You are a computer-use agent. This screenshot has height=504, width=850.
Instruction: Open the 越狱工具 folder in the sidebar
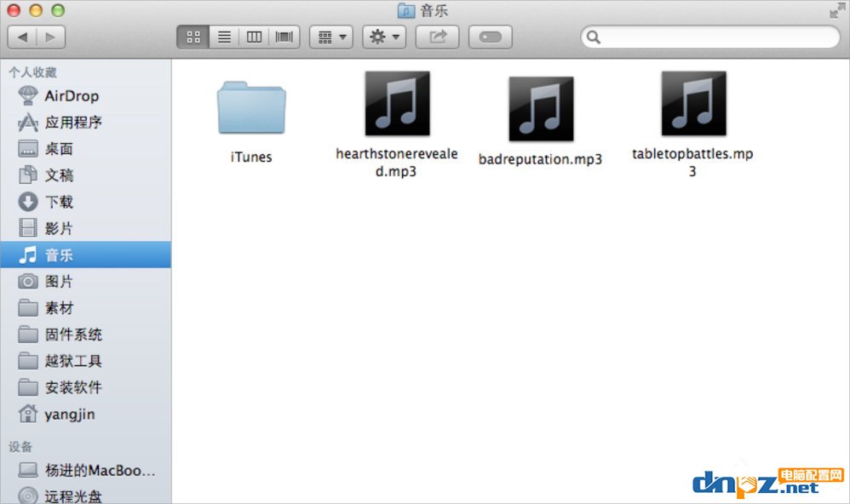tap(86, 362)
